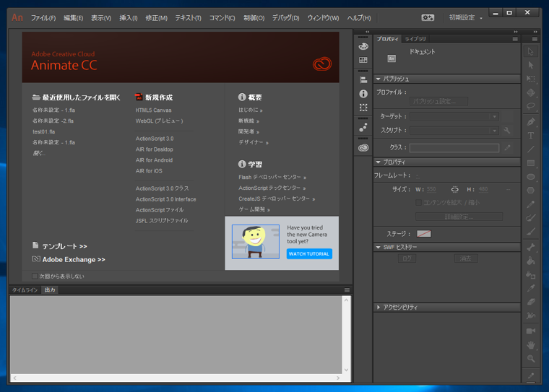This screenshot has height=392, width=549.
Task: Click the output panel vertical scrollbar
Action: pos(346,335)
